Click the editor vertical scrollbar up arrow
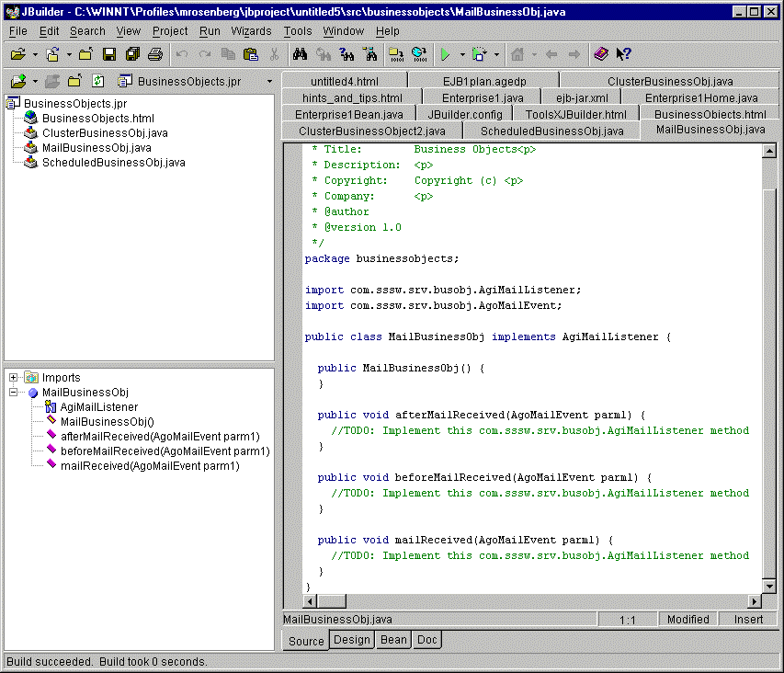784x673 pixels. tap(769, 151)
